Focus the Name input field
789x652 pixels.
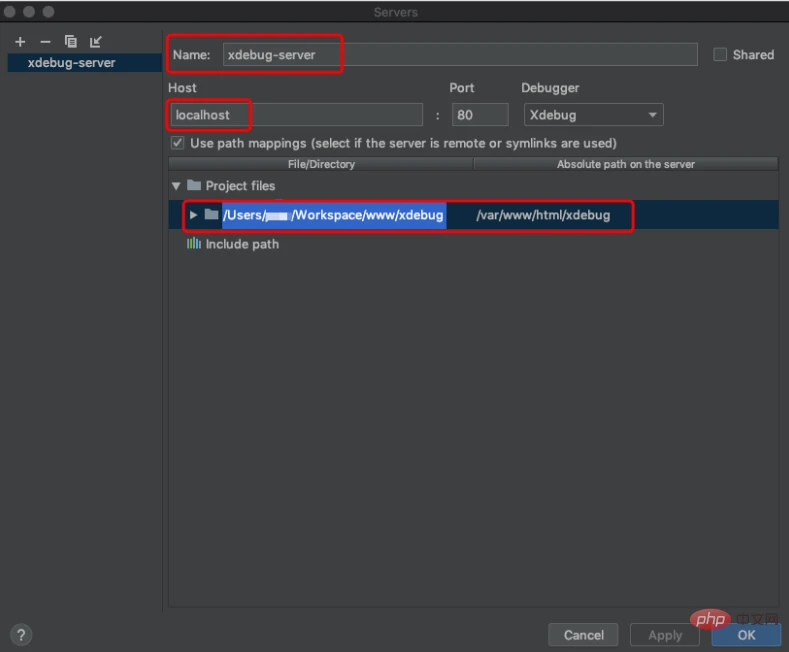pos(460,54)
